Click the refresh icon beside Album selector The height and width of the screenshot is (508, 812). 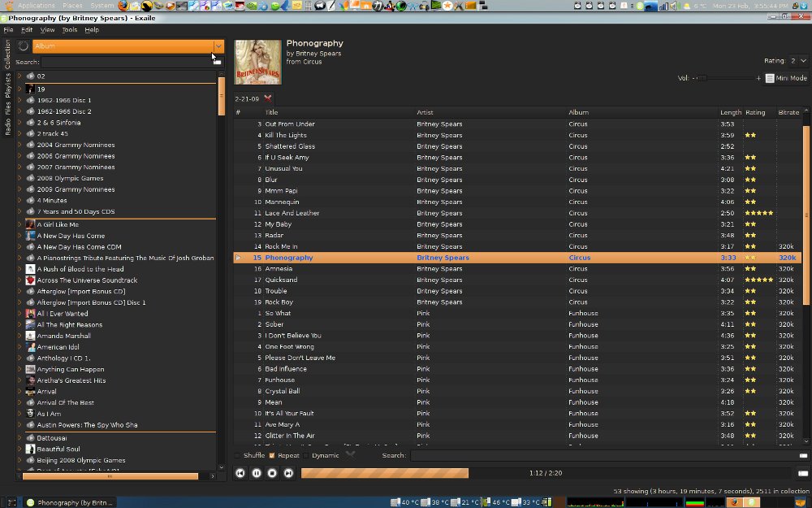(x=24, y=46)
